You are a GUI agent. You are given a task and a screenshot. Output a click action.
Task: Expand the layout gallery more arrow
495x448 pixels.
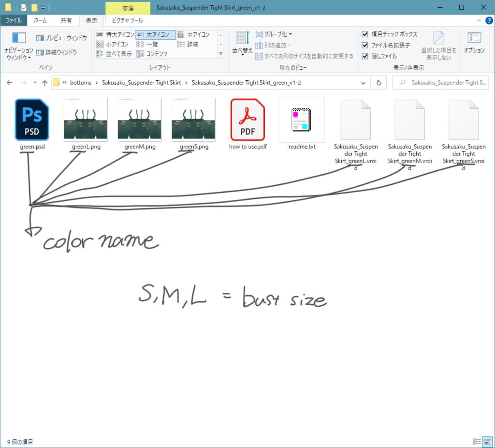pyautogui.click(x=221, y=54)
